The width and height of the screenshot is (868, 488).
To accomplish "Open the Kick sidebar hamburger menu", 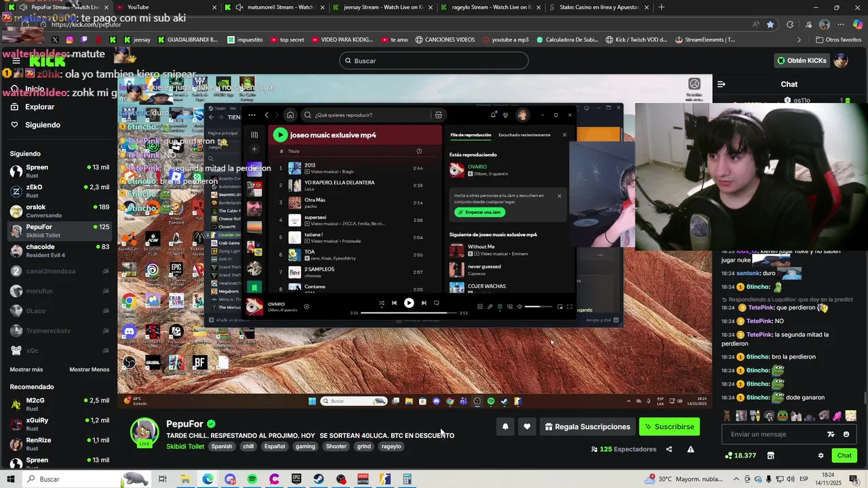I will point(16,61).
